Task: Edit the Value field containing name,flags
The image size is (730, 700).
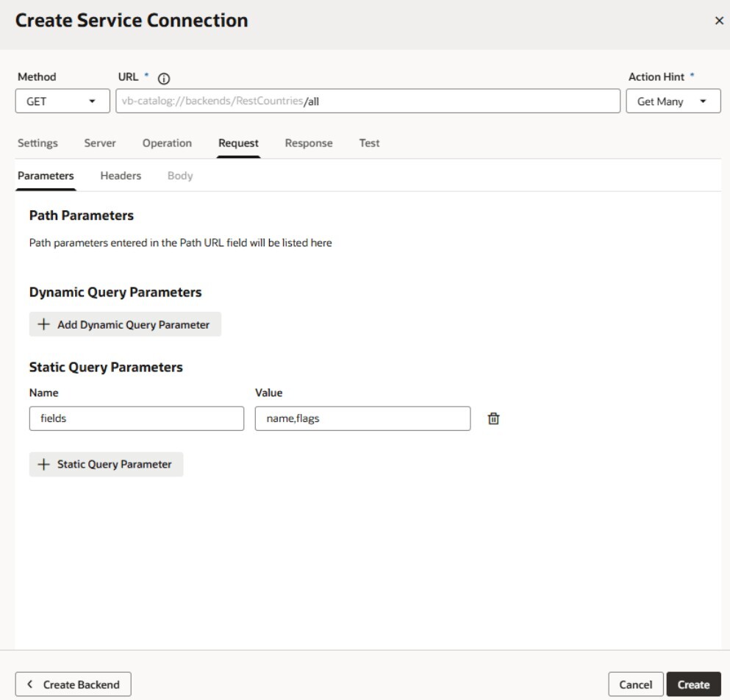Action: (x=362, y=418)
